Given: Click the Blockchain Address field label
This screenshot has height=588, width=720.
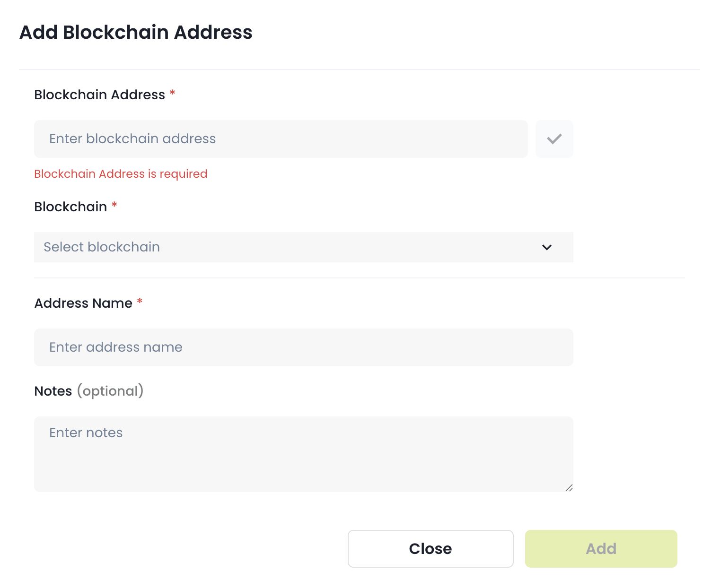Looking at the screenshot, I should tap(99, 95).
